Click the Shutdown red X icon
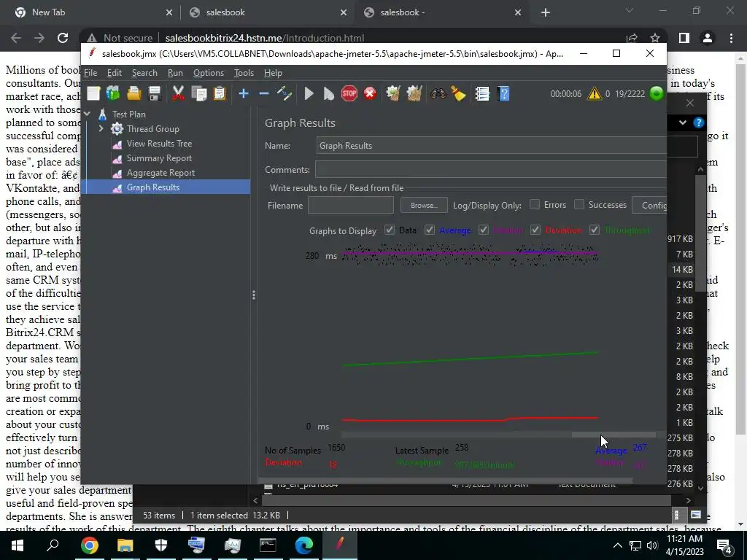Viewport: 747px width, 560px height. [370, 94]
